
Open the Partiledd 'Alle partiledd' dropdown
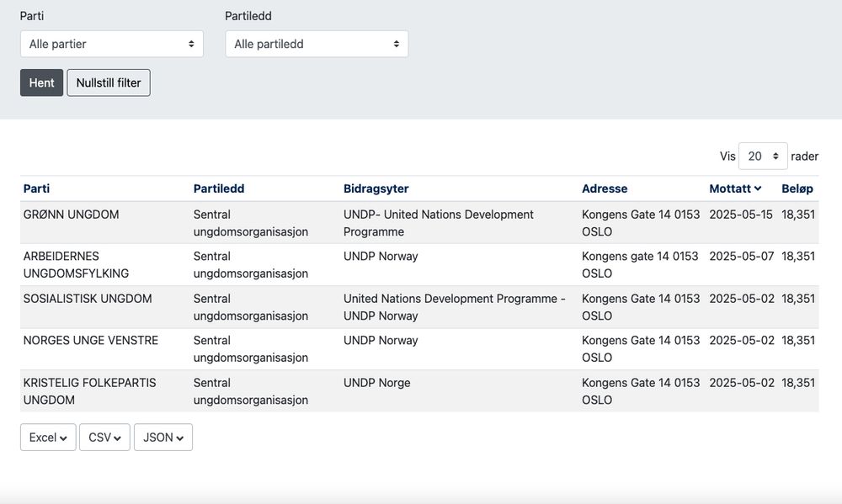point(317,44)
